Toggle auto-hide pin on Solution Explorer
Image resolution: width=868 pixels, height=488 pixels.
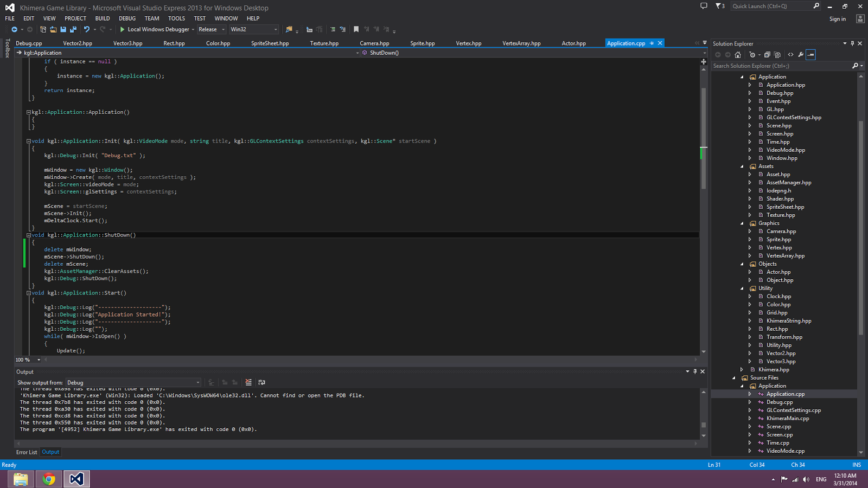[x=852, y=43]
